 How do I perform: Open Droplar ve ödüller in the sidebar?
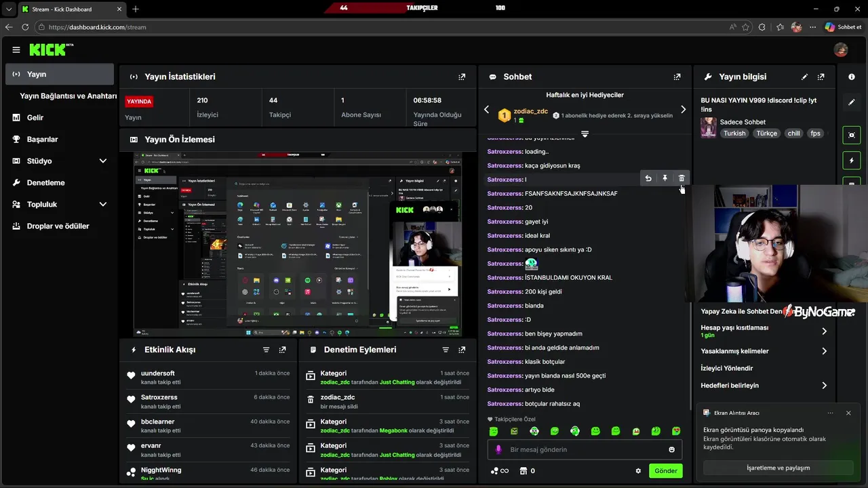pos(60,226)
